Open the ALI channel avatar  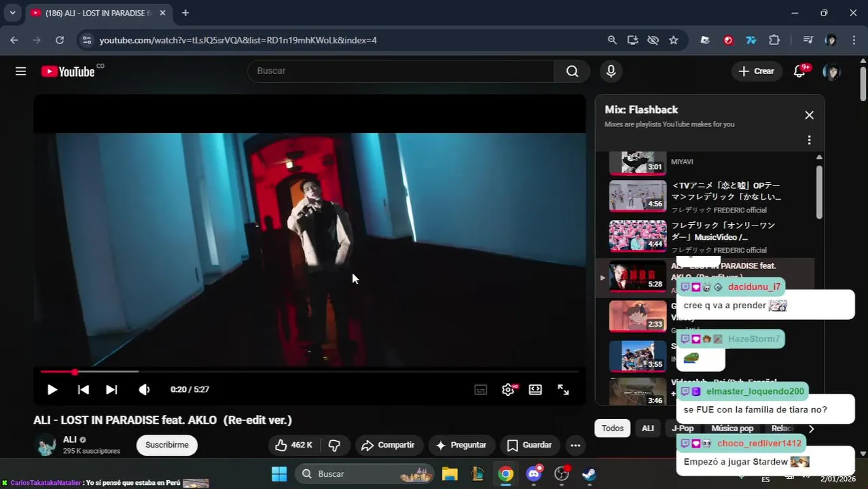coord(45,446)
